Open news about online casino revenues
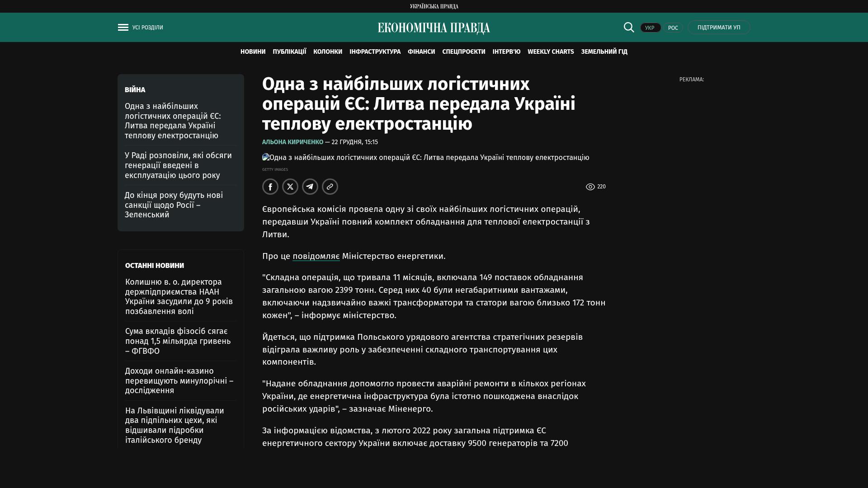The width and height of the screenshot is (868, 488). [x=179, y=380]
